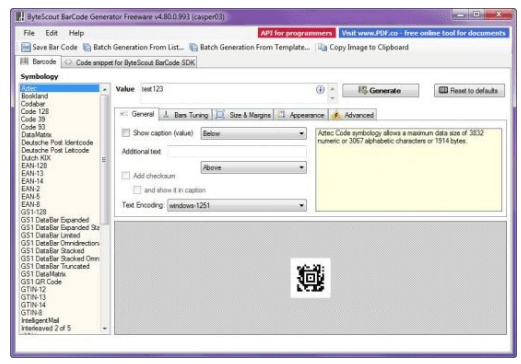The image size is (521, 364).
Task: Open the additional text position dropdown showing Above
Action: coord(253,167)
